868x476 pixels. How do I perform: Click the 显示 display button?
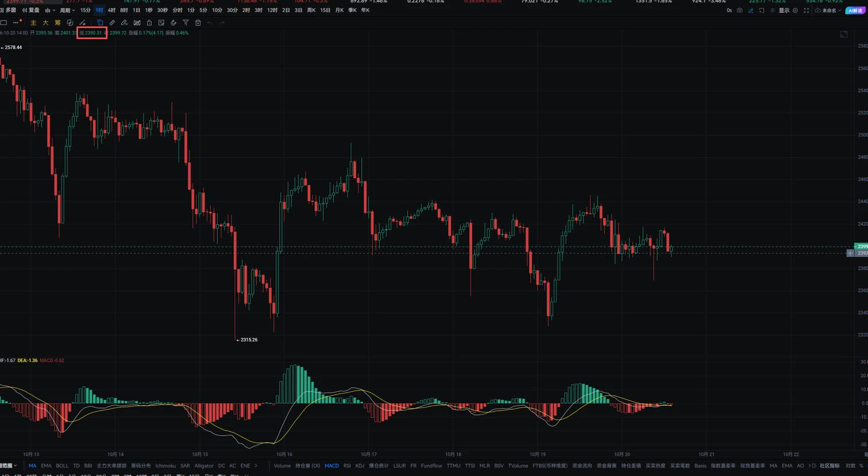point(784,10)
